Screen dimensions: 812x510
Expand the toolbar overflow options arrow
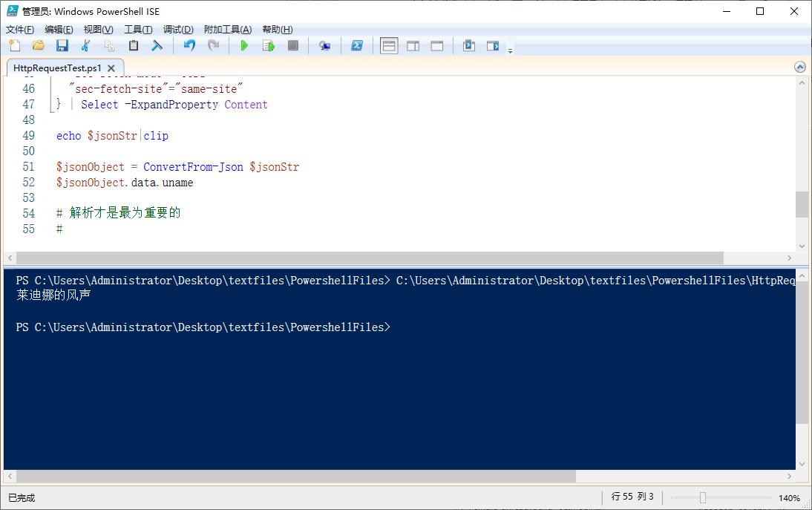click(511, 50)
